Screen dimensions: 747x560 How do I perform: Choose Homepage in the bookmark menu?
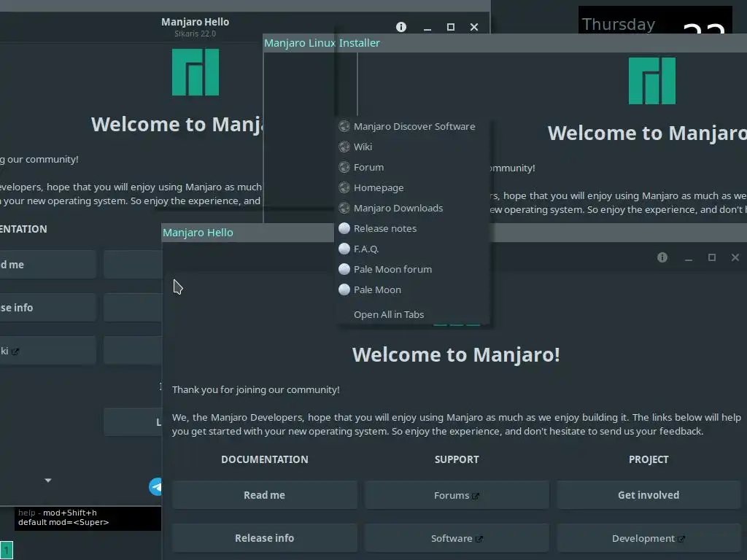[x=413, y=187]
